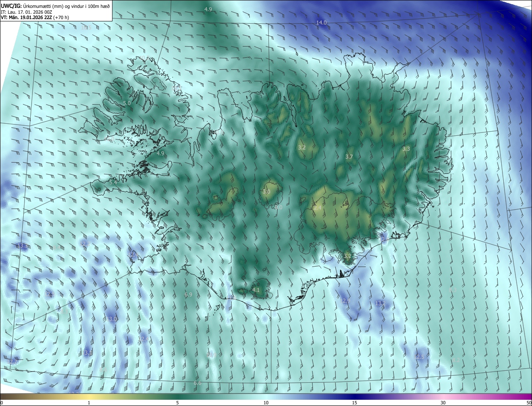The height and width of the screenshot is (406, 532).
Task: Click the 5 label on the colour scale
Action: click(x=177, y=403)
